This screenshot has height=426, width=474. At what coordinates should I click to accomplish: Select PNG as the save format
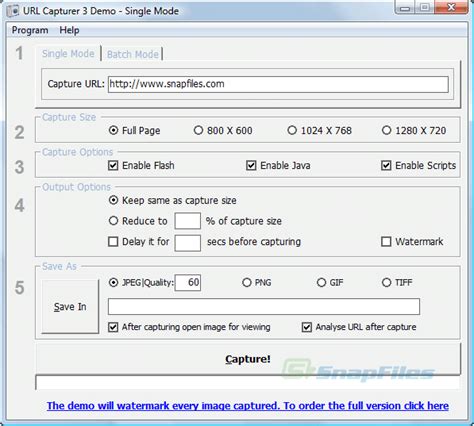[257, 283]
